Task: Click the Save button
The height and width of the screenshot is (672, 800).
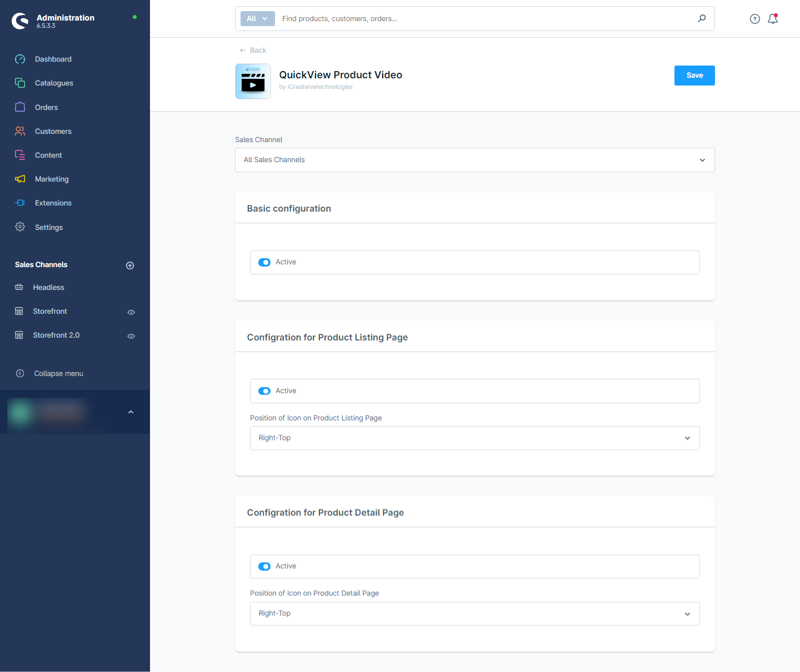Action: [694, 76]
